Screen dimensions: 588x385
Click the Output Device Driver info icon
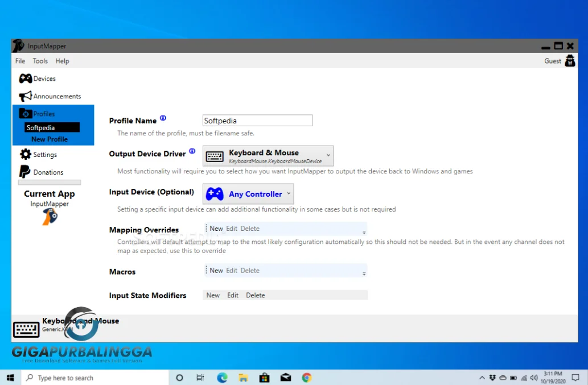[x=193, y=151]
